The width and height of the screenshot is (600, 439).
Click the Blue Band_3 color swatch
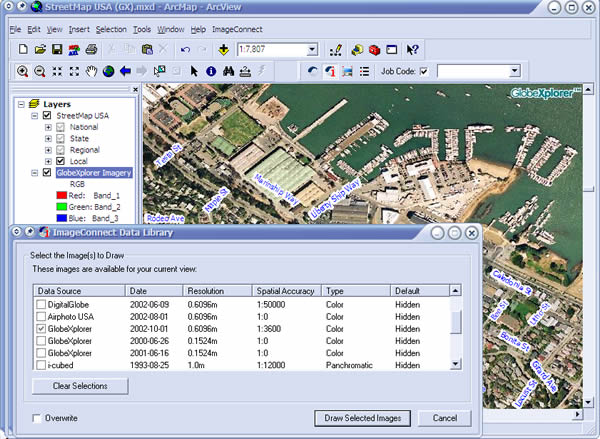pyautogui.click(x=62, y=218)
